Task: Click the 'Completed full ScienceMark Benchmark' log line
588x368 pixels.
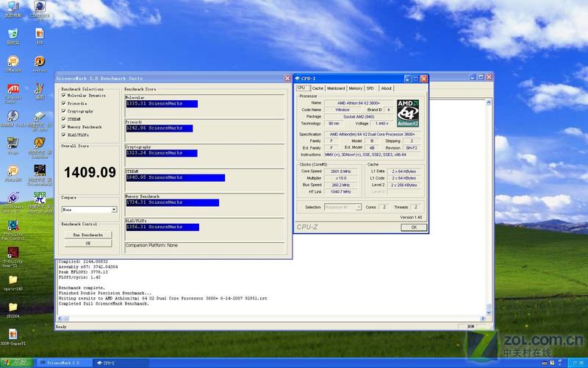Action: click(x=104, y=303)
